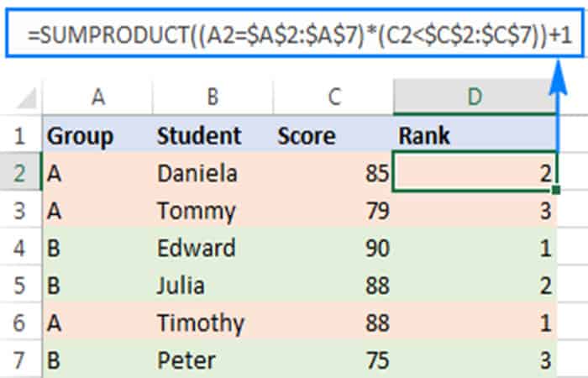This screenshot has height=378, width=588.
Task: Click the Group header cell
Action: 98,135
